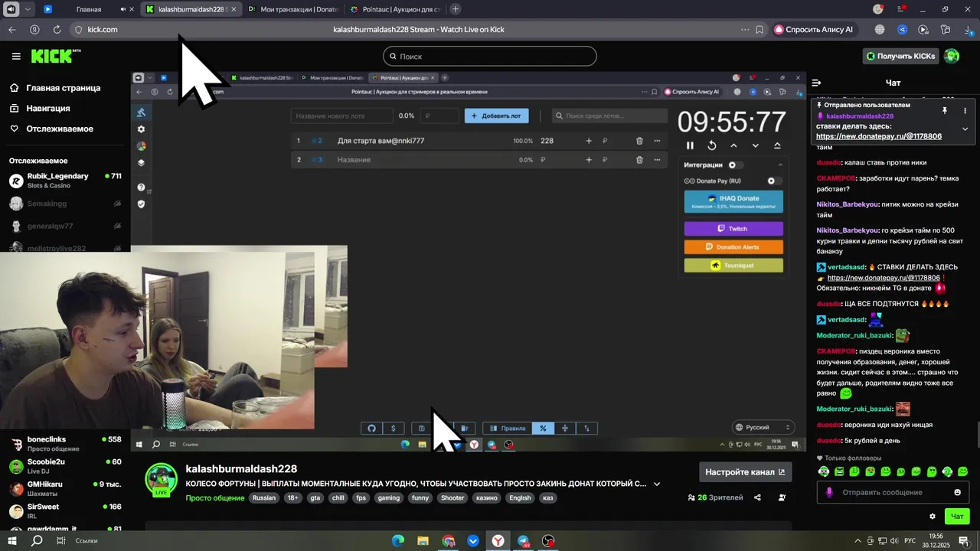The height and width of the screenshot is (551, 980).
Task: Click the GitHub icon in the Pointauc footer
Action: [x=372, y=429]
